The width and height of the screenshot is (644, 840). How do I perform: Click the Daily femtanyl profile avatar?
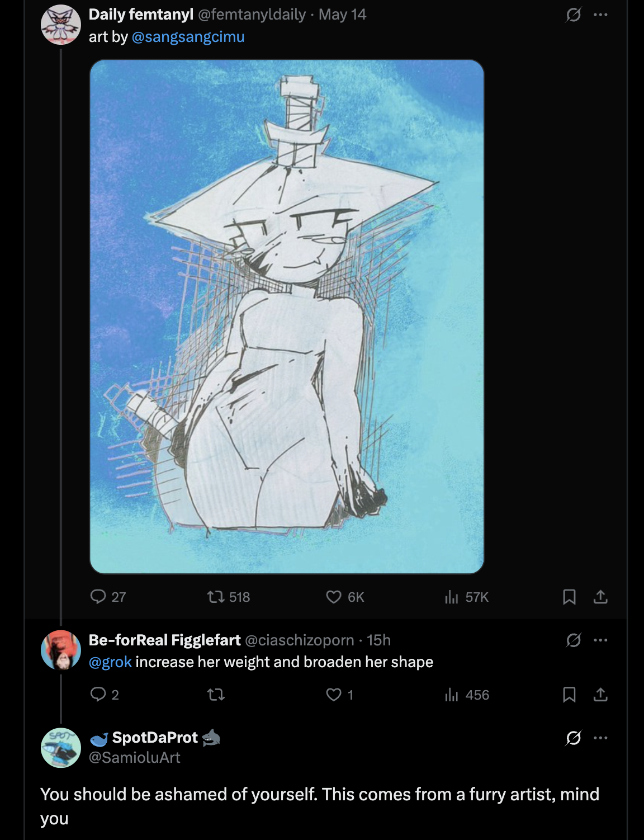coord(61,25)
